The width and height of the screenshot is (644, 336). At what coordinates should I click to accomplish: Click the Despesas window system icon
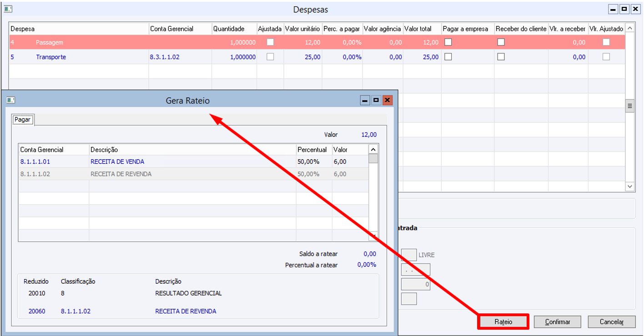(8, 9)
